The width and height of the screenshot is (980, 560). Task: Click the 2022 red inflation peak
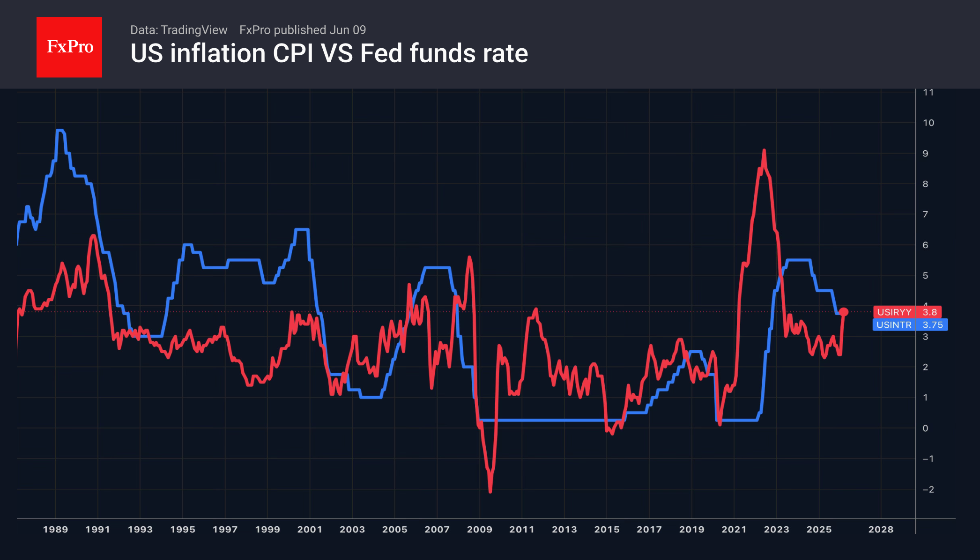pyautogui.click(x=764, y=151)
